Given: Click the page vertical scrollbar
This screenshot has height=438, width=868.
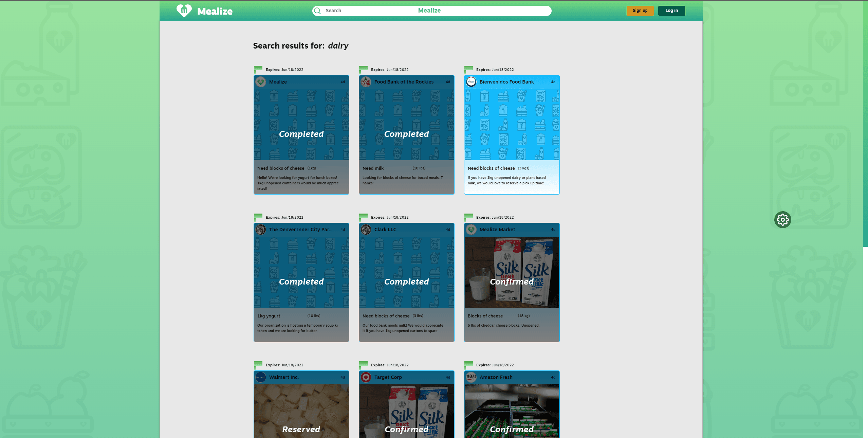Looking at the screenshot, I should click(865, 122).
